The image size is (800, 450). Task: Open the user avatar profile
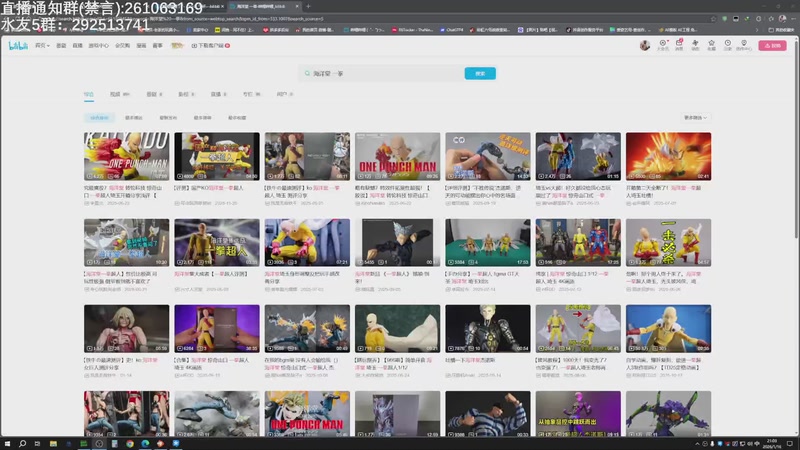645,45
